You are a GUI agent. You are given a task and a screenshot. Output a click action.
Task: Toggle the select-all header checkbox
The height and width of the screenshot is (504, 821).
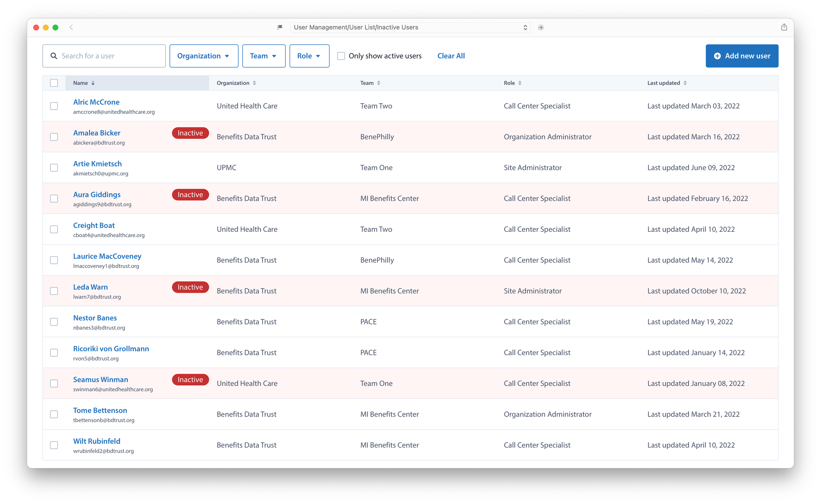click(54, 83)
